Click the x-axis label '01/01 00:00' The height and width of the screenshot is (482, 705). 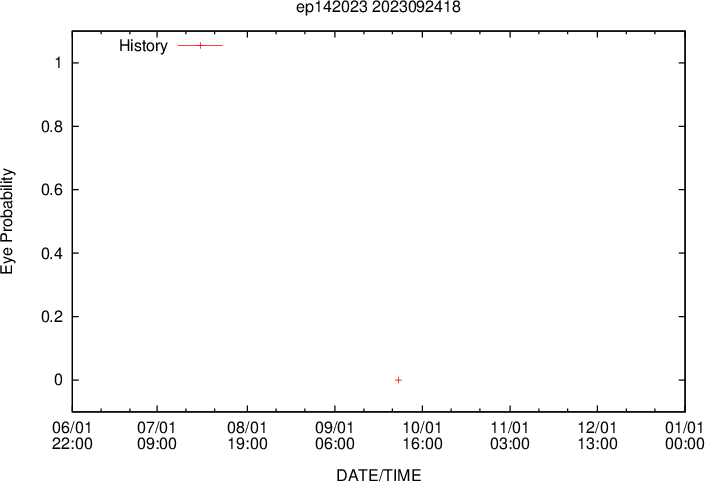pos(684,436)
